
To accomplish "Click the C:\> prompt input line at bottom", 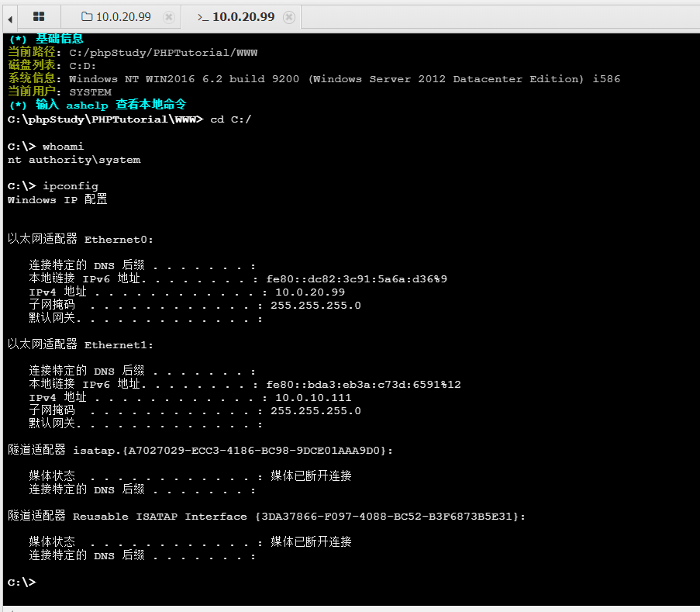I will 22,582.
